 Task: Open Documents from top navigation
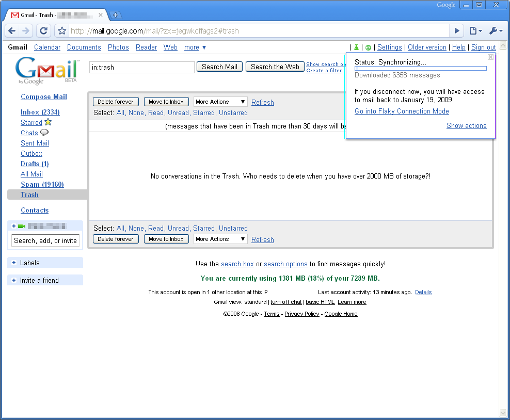pos(84,47)
